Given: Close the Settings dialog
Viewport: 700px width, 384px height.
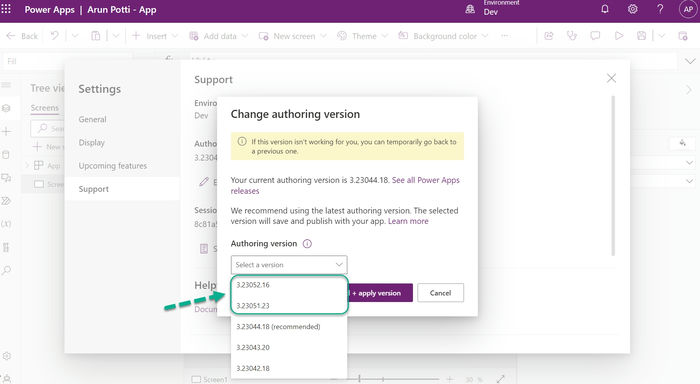Looking at the screenshot, I should pyautogui.click(x=611, y=78).
